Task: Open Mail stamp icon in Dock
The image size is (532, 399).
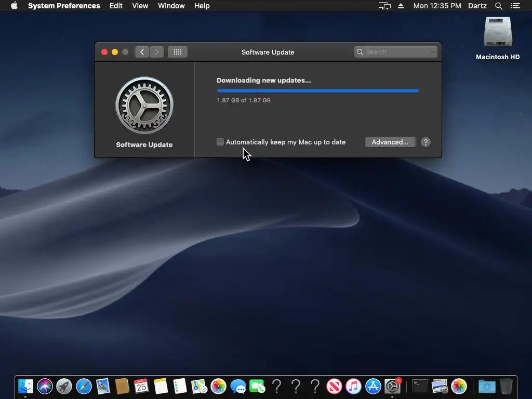Action: 103,386
